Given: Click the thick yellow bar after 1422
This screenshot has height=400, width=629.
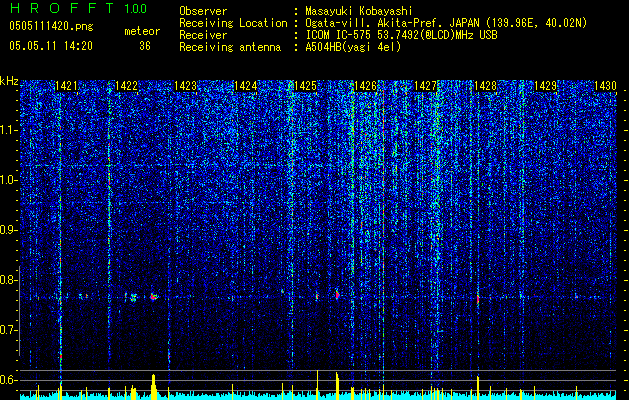Looking at the screenshot, I should tap(153, 386).
